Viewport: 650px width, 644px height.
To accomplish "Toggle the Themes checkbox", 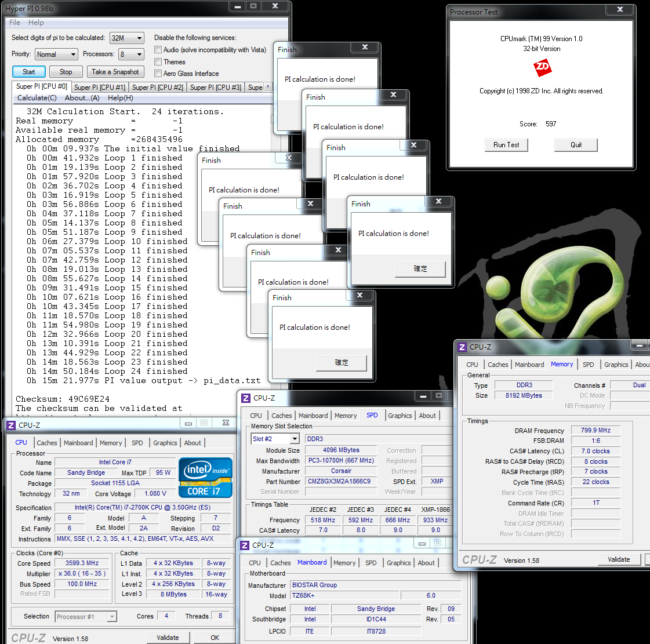I will pyautogui.click(x=158, y=62).
